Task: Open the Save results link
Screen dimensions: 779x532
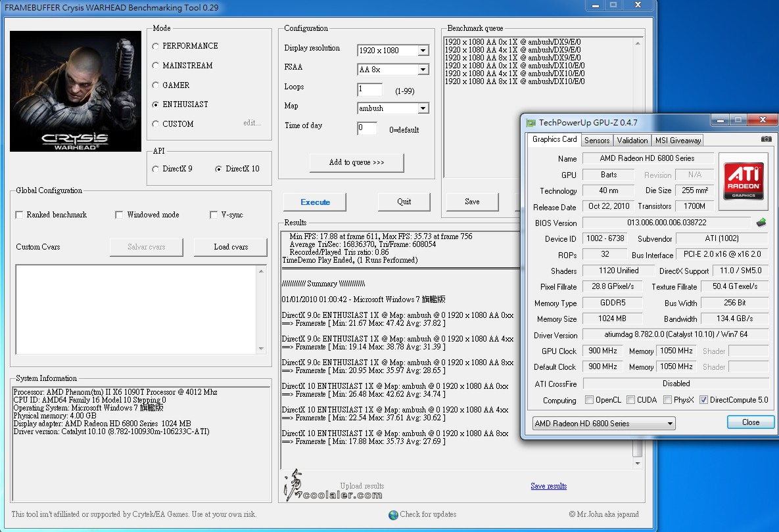Action: point(548,486)
